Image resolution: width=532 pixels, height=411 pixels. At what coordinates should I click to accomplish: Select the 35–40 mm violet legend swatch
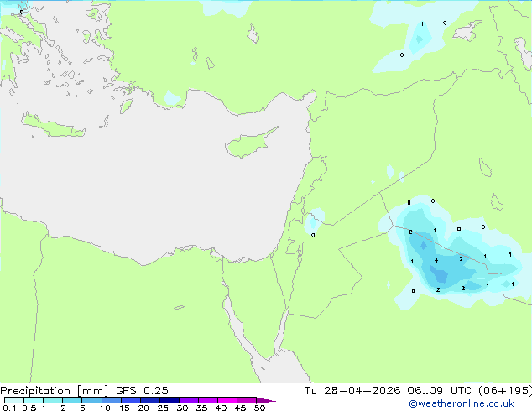pos(207,400)
